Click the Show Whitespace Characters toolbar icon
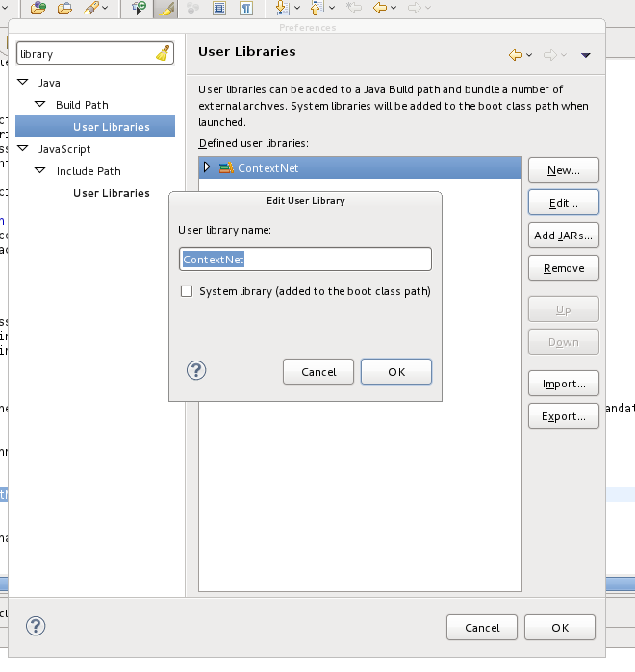 coord(246,9)
